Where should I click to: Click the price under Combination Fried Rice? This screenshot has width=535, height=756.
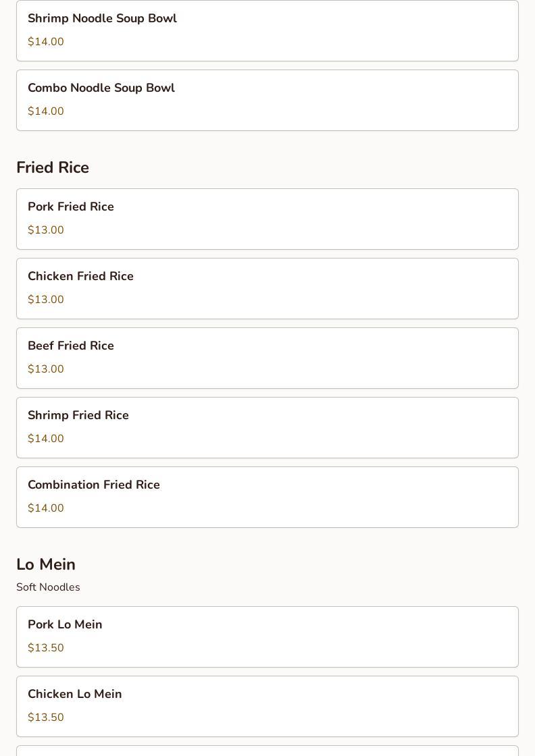pyautogui.click(x=46, y=508)
